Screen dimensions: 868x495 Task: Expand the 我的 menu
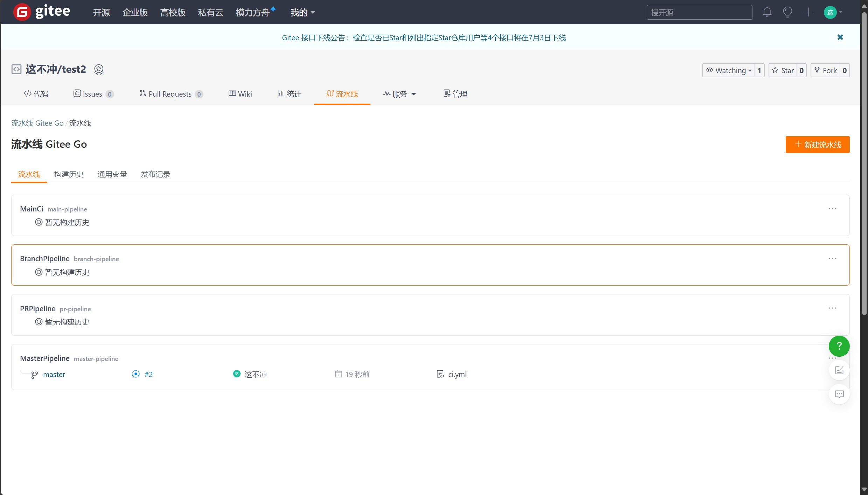coord(303,13)
